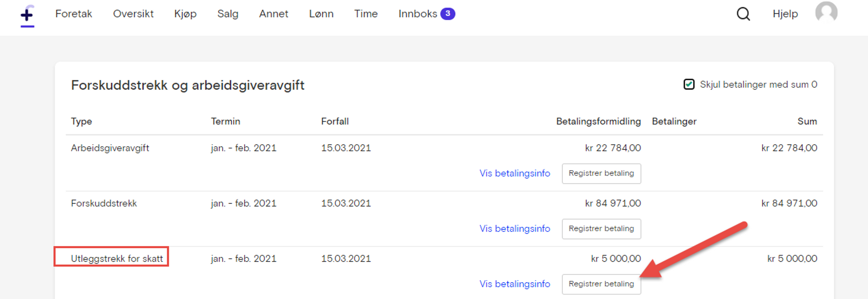The width and height of the screenshot is (868, 299).
Task: Open the Oversikt menu
Action: point(133,14)
